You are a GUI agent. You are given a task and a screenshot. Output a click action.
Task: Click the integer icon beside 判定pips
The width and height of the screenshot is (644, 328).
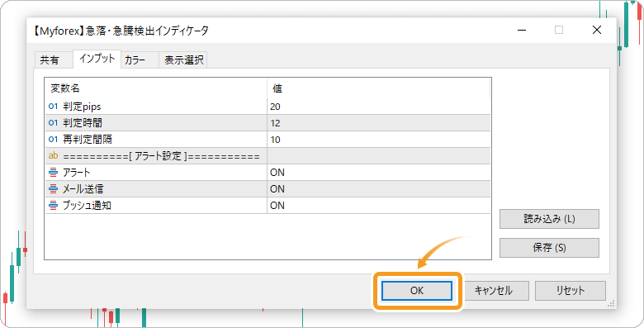tap(53, 107)
